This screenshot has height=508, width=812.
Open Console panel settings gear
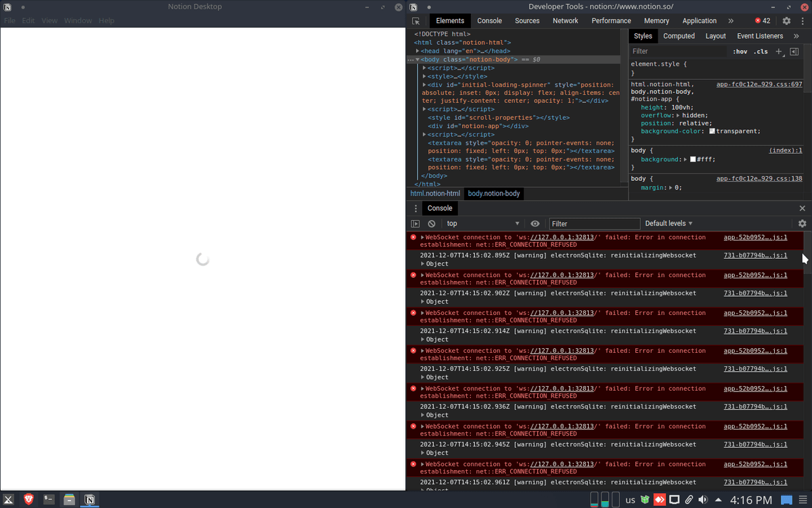(803, 223)
